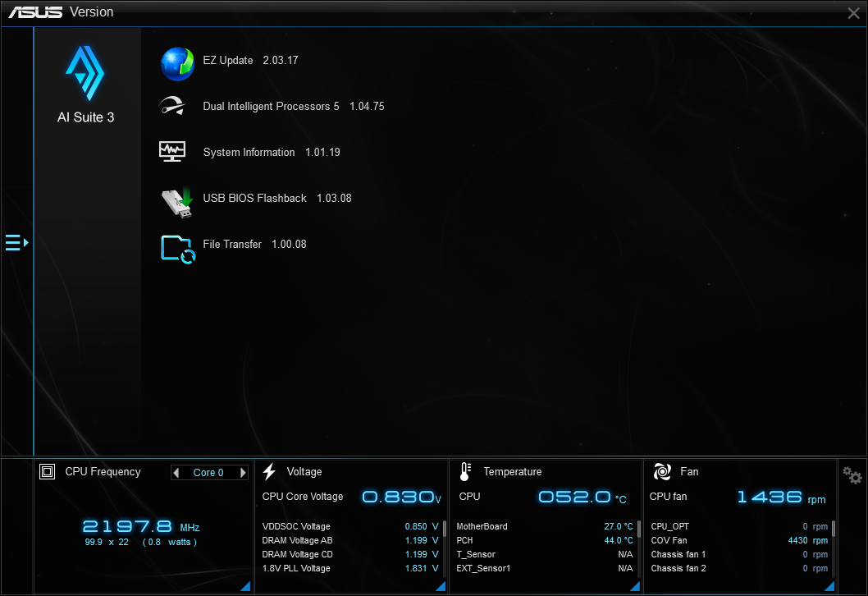Close the Version window
868x596 pixels.
pyautogui.click(x=853, y=13)
